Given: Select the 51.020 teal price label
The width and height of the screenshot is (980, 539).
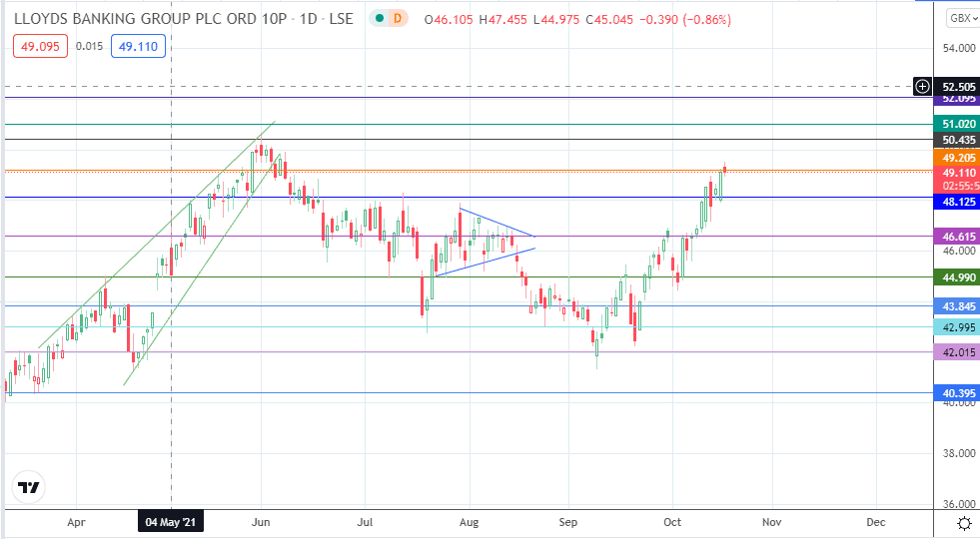Looking at the screenshot, I should 957,124.
